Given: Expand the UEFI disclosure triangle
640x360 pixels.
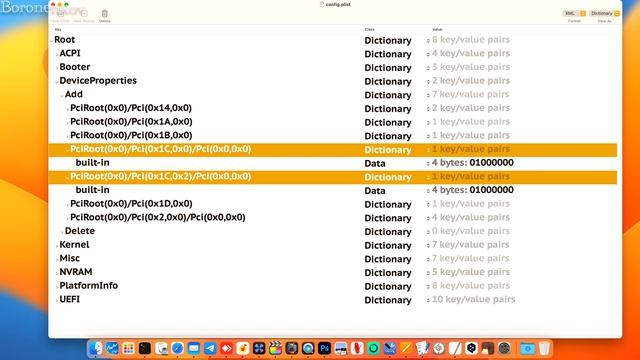Looking at the screenshot, I should click(57, 300).
